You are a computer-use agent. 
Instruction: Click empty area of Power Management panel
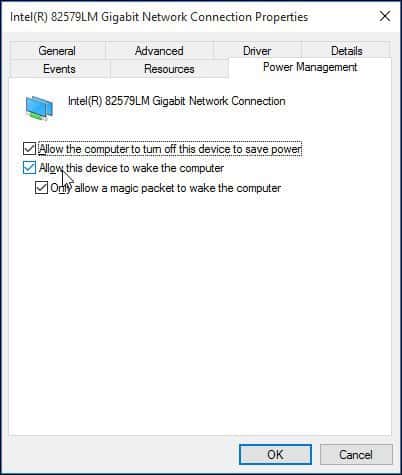pos(200,317)
